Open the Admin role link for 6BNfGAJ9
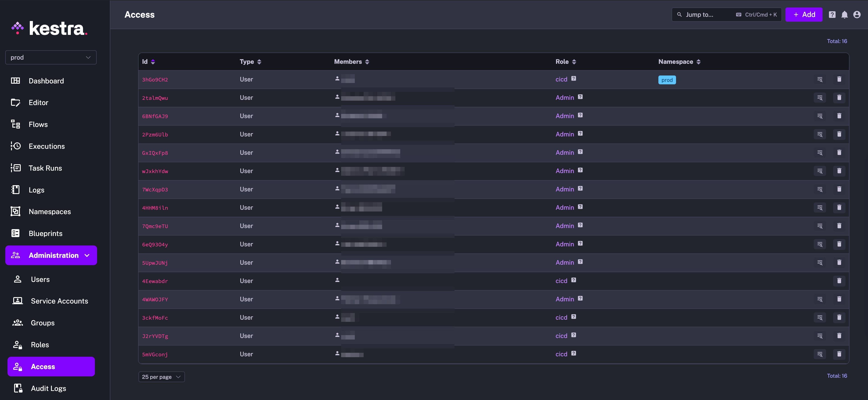The image size is (868, 400). click(x=564, y=116)
